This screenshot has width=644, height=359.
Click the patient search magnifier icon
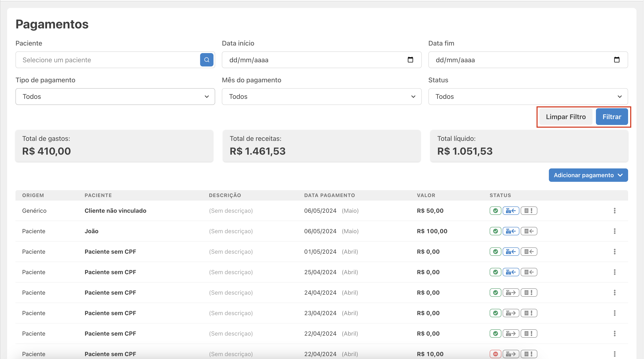pyautogui.click(x=207, y=60)
